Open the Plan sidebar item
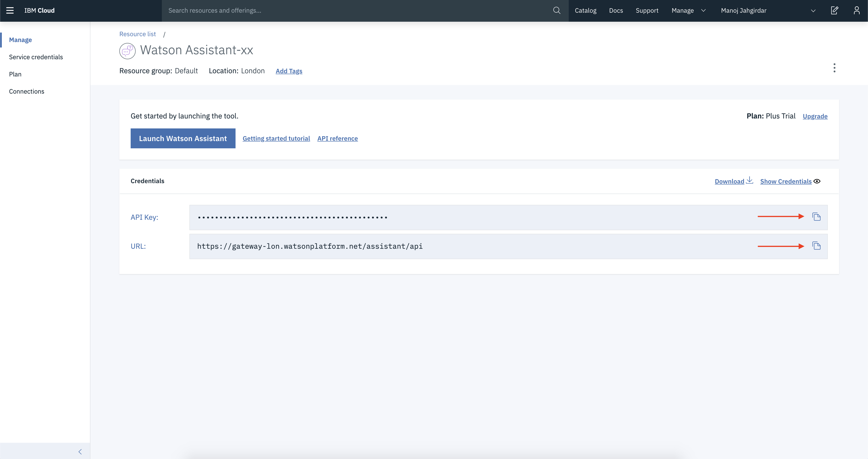Image resolution: width=868 pixels, height=459 pixels. tap(15, 74)
